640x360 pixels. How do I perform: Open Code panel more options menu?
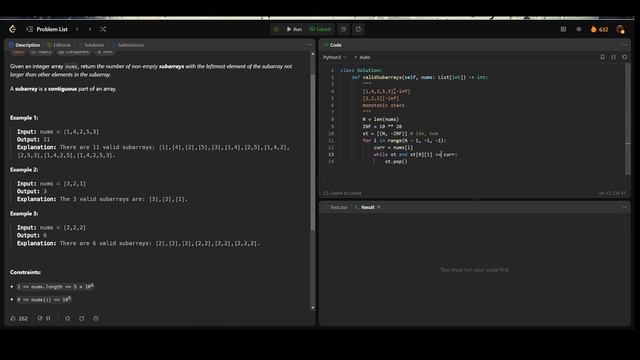click(x=624, y=45)
